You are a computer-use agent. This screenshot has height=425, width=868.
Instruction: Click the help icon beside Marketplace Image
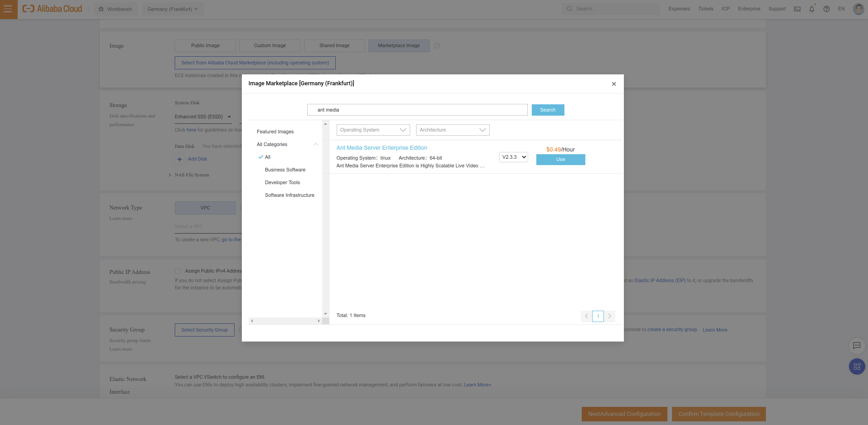pyautogui.click(x=437, y=45)
